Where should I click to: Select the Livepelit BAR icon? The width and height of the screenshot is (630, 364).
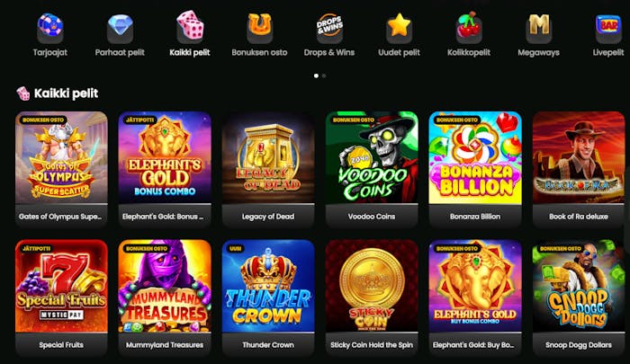[608, 28]
